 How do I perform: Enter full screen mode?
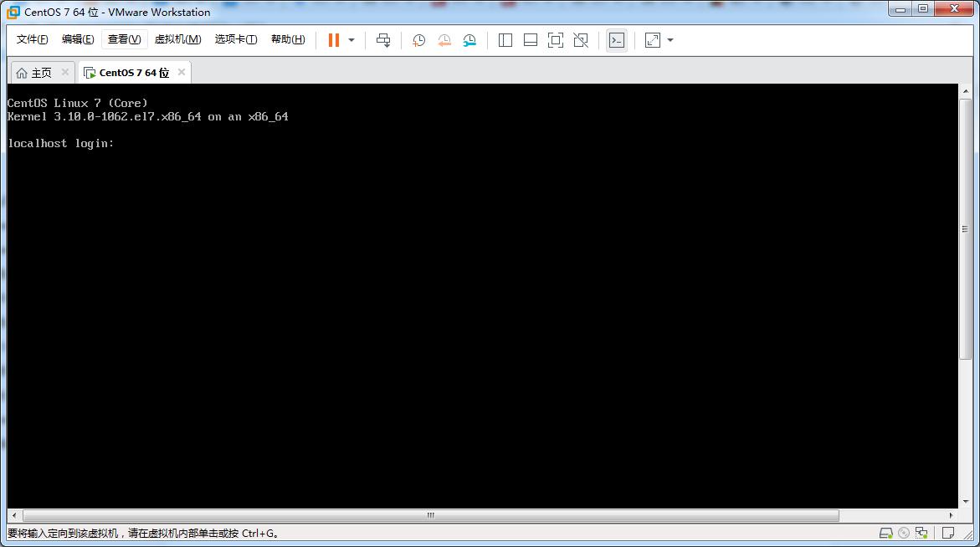point(555,39)
